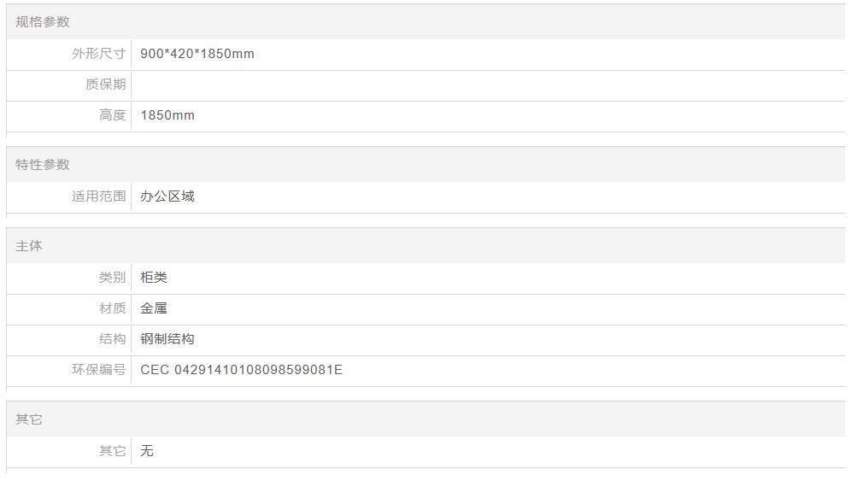Select the 类别 row label

(x=112, y=278)
